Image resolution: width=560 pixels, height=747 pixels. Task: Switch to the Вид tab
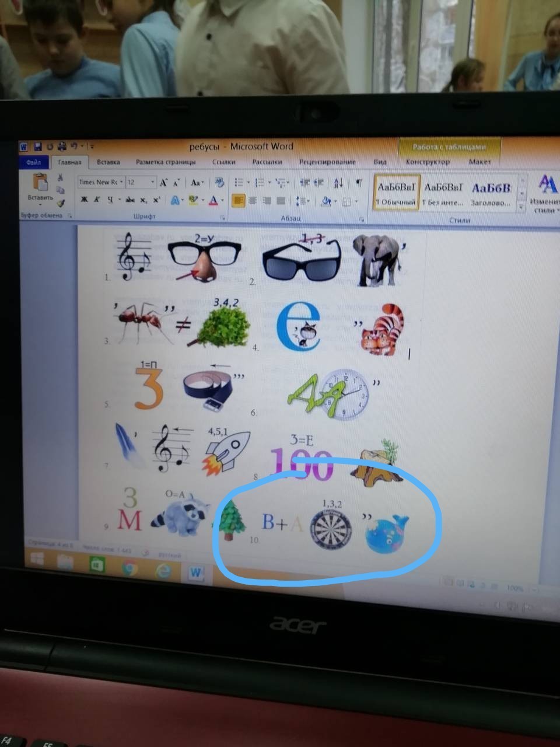point(380,162)
